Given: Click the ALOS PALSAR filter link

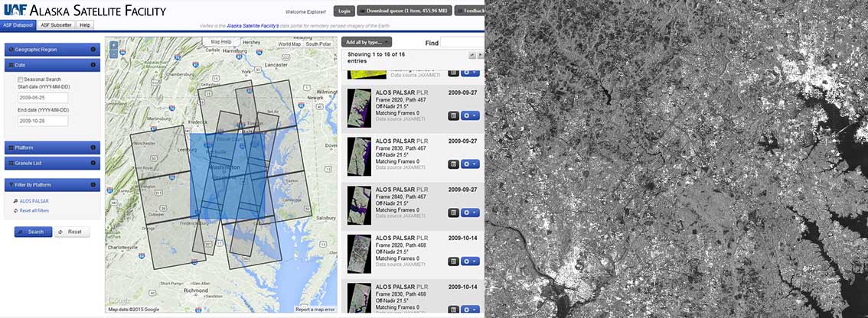Looking at the screenshot, I should (x=34, y=201).
